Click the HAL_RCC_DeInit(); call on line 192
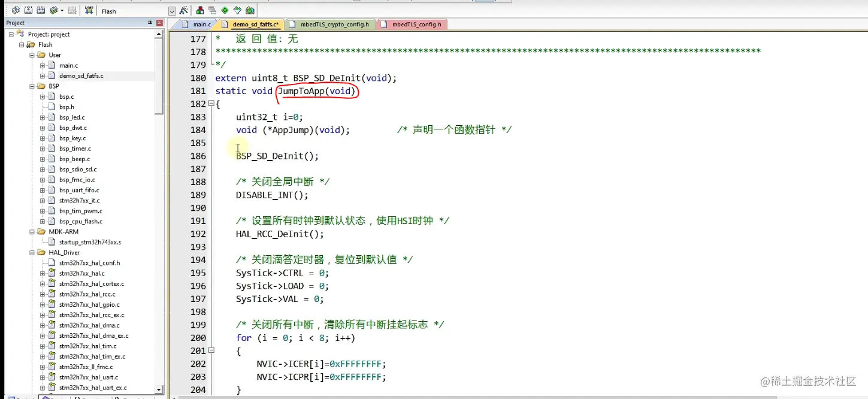This screenshot has width=868, height=399. 280,234
